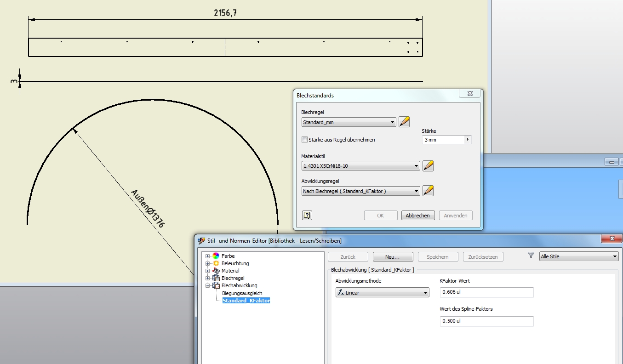Open the Materialstil 1.4301 X5CrNi18-10 dropdown

pyautogui.click(x=361, y=166)
